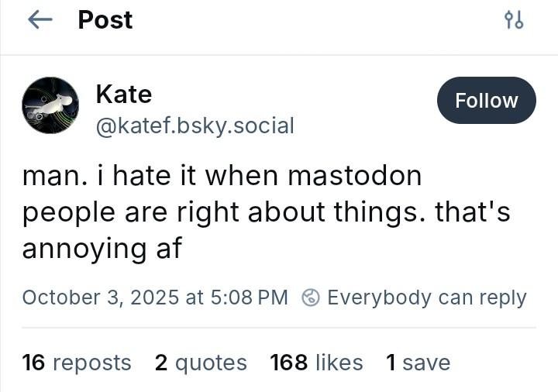Click "annoying af" line of the post
The image size is (558, 392).
pos(102,249)
